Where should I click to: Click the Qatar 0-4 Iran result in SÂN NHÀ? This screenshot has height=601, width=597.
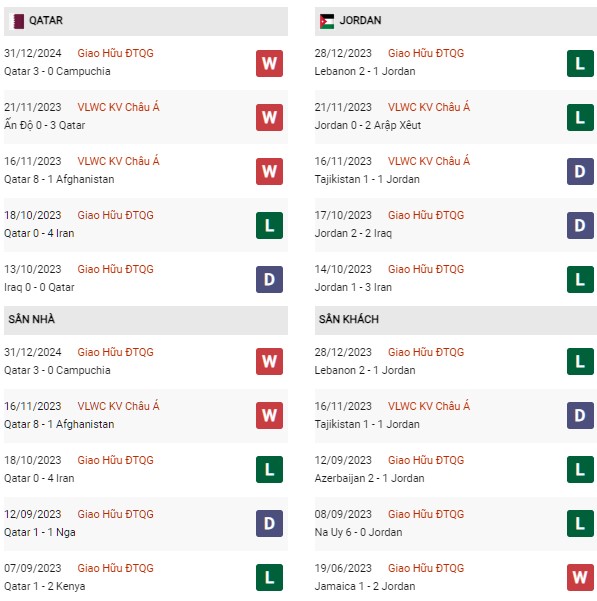tap(39, 478)
